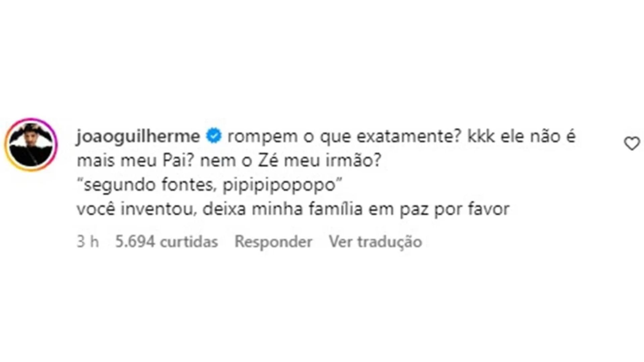Screen dimensions: 644x362
Task: Expand the list of 5.694 curtidas
Action: pyautogui.click(x=166, y=242)
